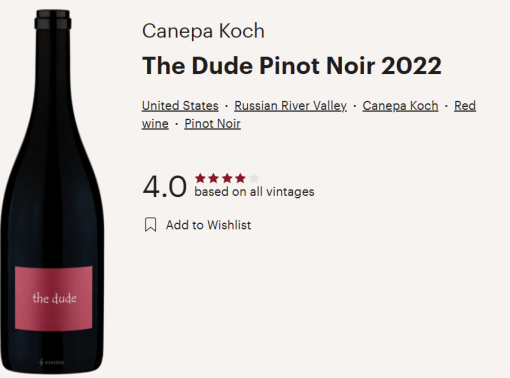The width and height of the screenshot is (510, 378).
Task: Open the Pinot Noir grape link
Action: pyautogui.click(x=212, y=124)
